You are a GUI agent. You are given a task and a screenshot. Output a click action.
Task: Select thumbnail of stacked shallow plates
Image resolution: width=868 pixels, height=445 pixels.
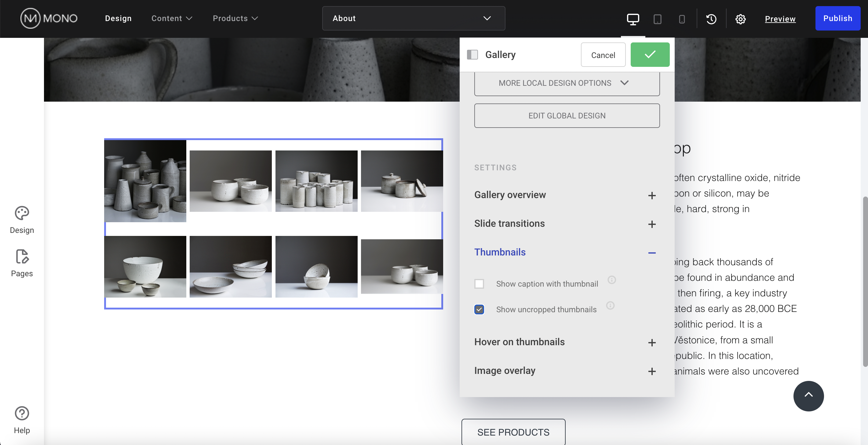pyautogui.click(x=231, y=266)
